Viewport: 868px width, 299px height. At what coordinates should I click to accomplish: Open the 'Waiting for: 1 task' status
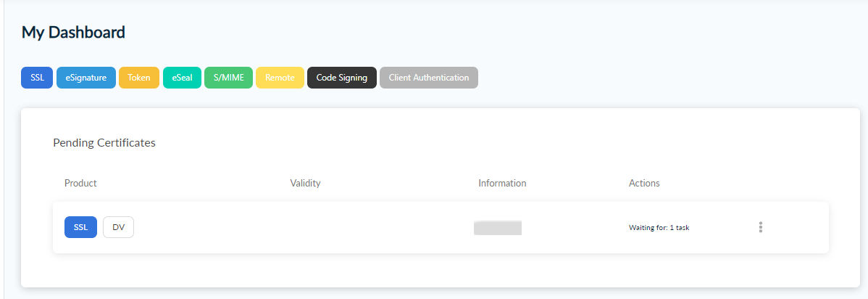point(659,228)
